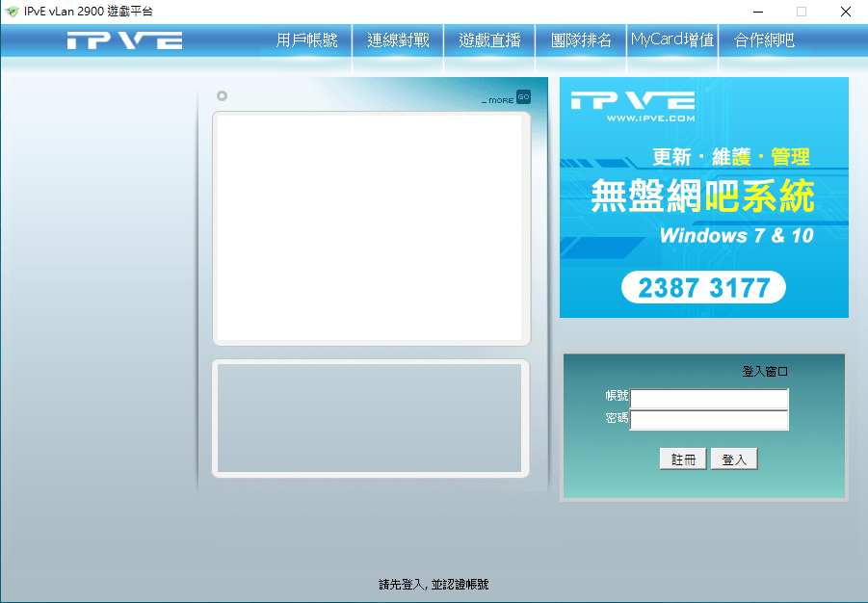Screen dimensions: 868x603
Task: Click the 2387 3177 phone number badge
Action: [703, 287]
